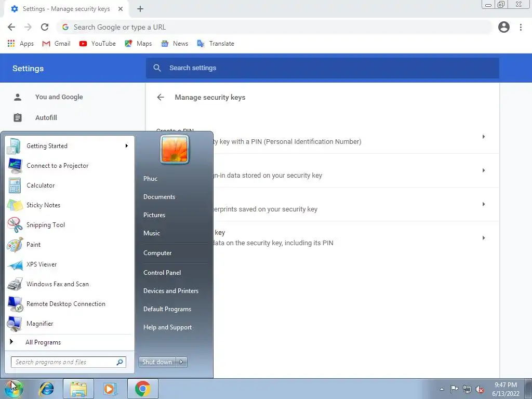
Task: Open the Calculator app from Start menu
Action: pyautogui.click(x=69, y=185)
